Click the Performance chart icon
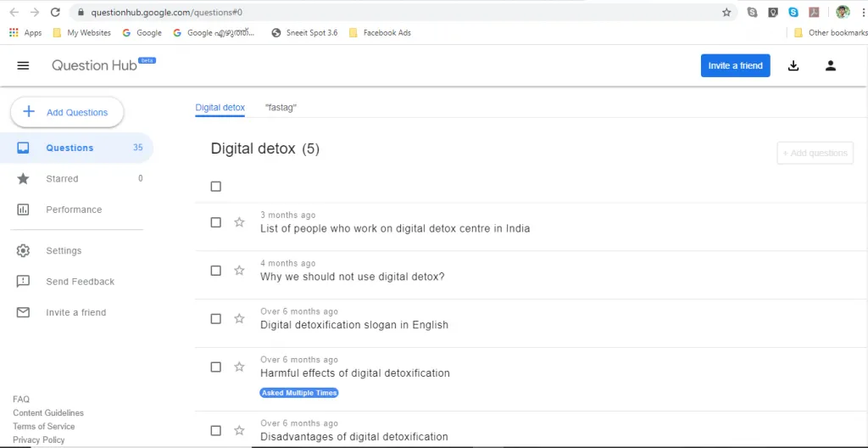The image size is (868, 448). point(23,210)
